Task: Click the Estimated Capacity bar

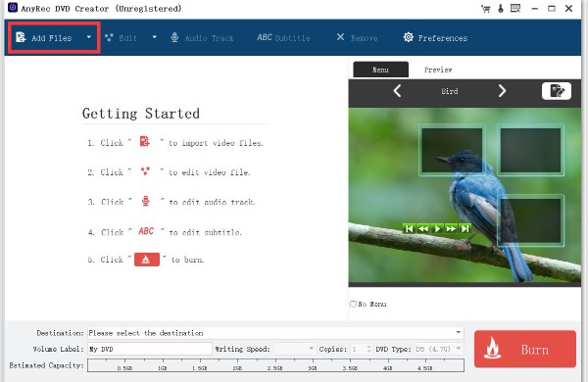Action: pos(275,365)
